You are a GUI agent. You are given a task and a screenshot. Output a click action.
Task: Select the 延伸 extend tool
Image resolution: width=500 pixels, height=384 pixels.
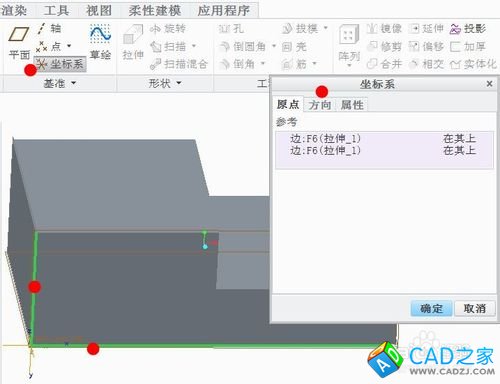point(426,29)
